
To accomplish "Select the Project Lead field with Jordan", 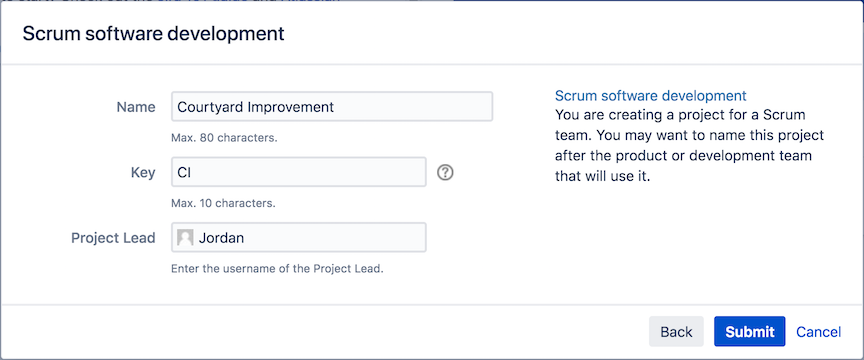I will click(x=299, y=238).
